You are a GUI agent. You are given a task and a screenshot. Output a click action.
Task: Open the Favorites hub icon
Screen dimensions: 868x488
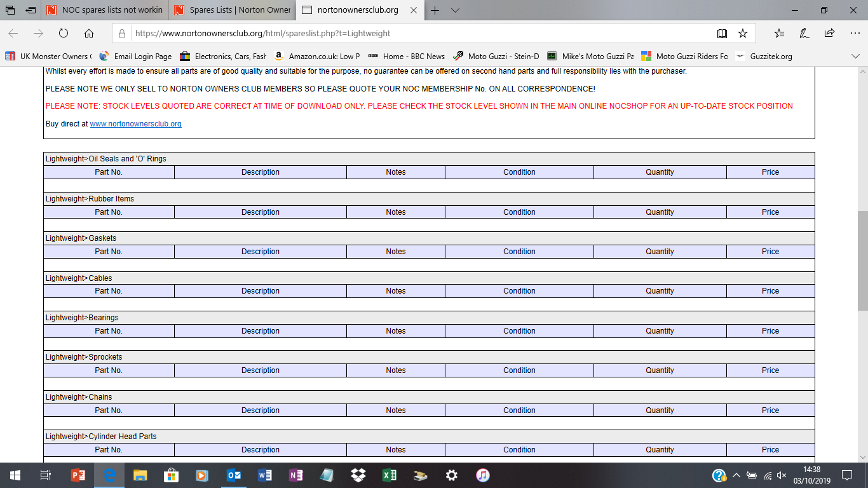tap(780, 34)
